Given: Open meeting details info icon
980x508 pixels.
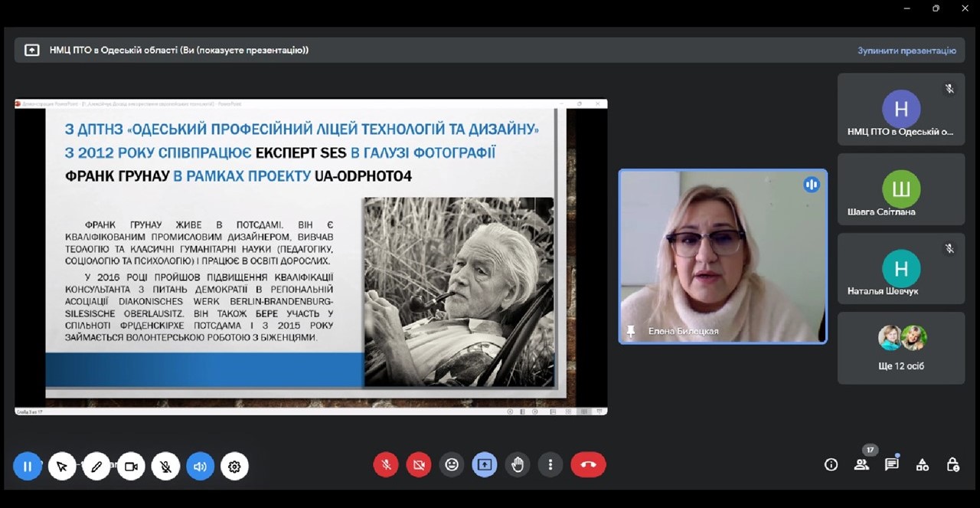Looking at the screenshot, I should tap(831, 464).
